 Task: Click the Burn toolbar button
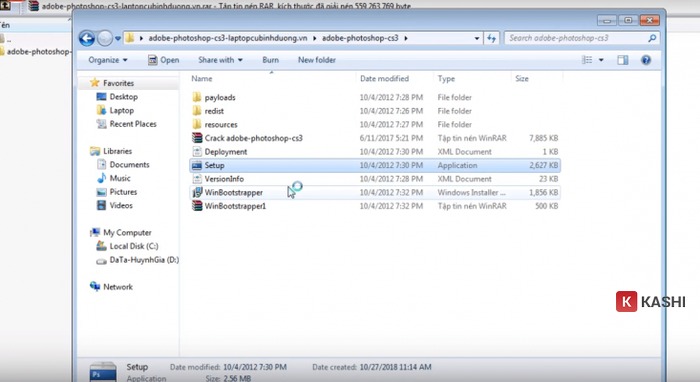(x=270, y=60)
